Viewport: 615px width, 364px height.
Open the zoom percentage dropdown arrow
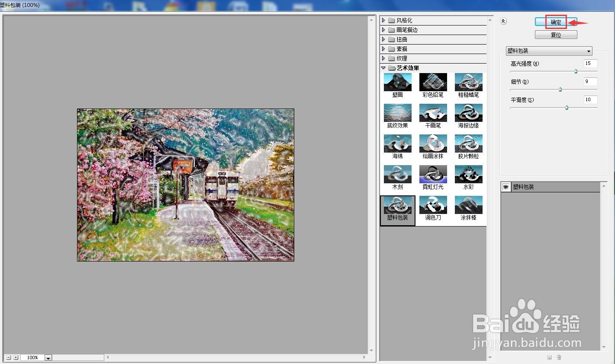pyautogui.click(x=48, y=358)
